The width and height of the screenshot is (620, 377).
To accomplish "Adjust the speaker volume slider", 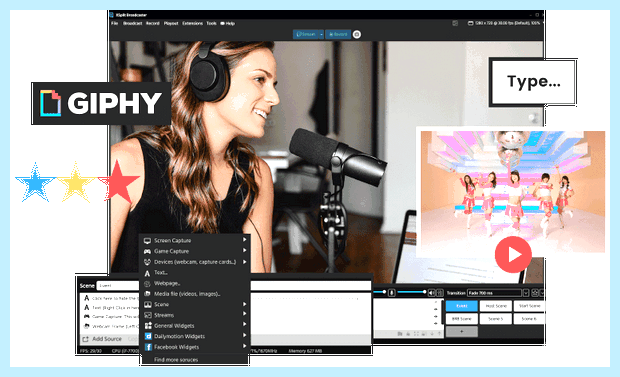I will 411,292.
